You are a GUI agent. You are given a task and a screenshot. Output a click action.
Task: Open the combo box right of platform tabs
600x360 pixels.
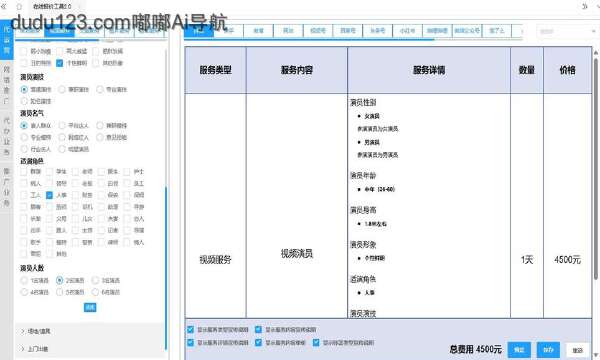coord(567,31)
